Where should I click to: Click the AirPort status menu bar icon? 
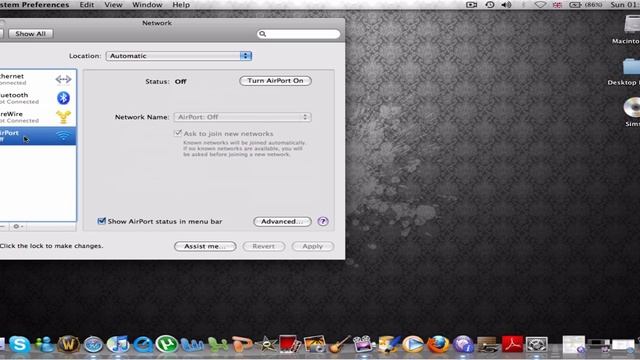540,4
